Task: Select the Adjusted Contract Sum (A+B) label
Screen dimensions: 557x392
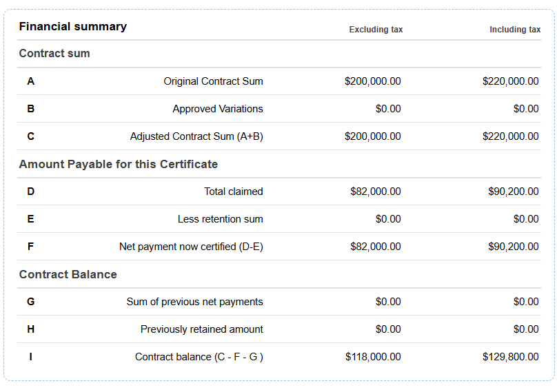Action: coord(196,136)
